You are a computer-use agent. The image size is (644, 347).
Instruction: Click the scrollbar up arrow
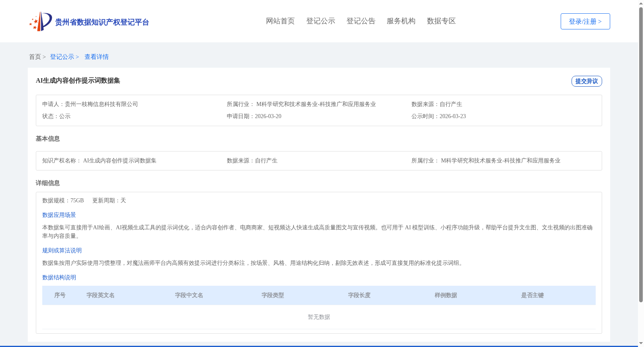(641, 3)
